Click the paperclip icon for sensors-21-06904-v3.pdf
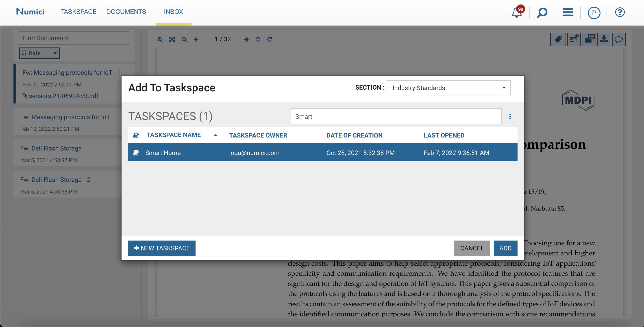The width and height of the screenshot is (644, 327). [25, 96]
